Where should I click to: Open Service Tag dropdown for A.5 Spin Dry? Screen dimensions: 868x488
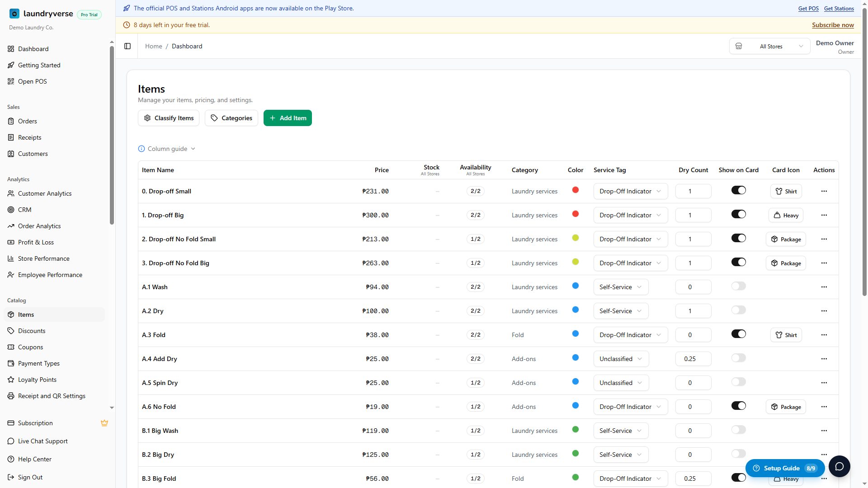click(x=621, y=383)
